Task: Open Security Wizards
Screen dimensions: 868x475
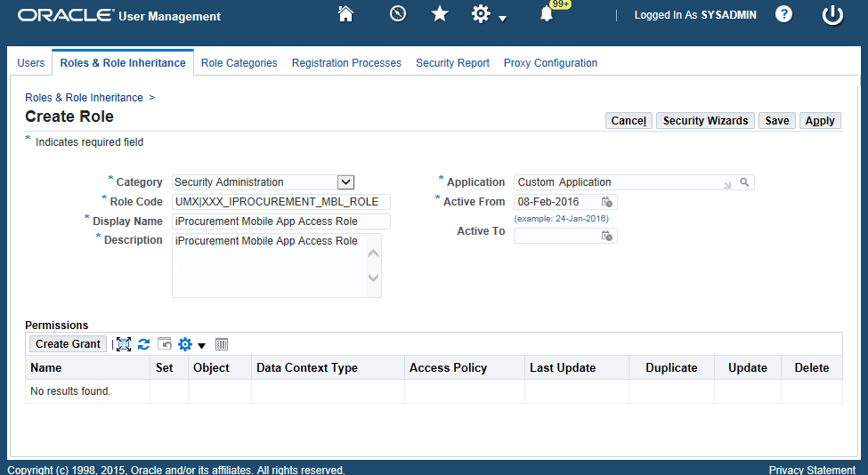Action: 705,121
